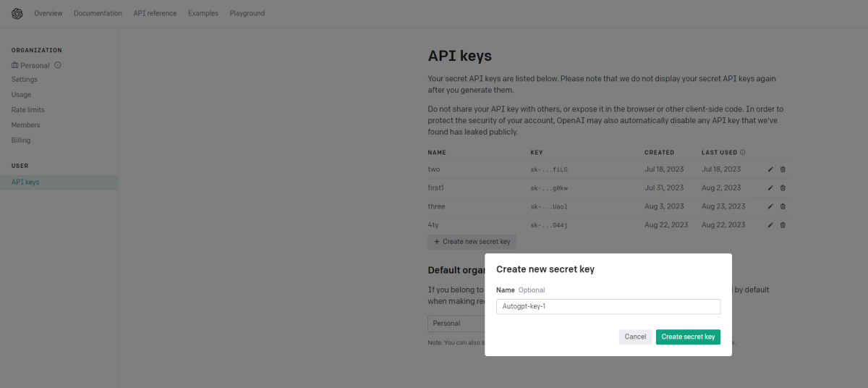This screenshot has width=868, height=388.
Task: Click the key value sk-...Uaol
Action: click(549, 206)
